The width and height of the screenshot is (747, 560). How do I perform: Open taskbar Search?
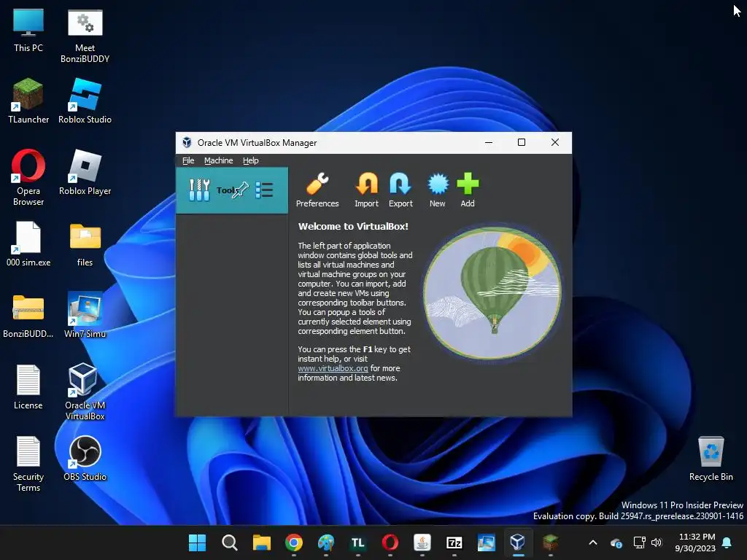pos(230,542)
